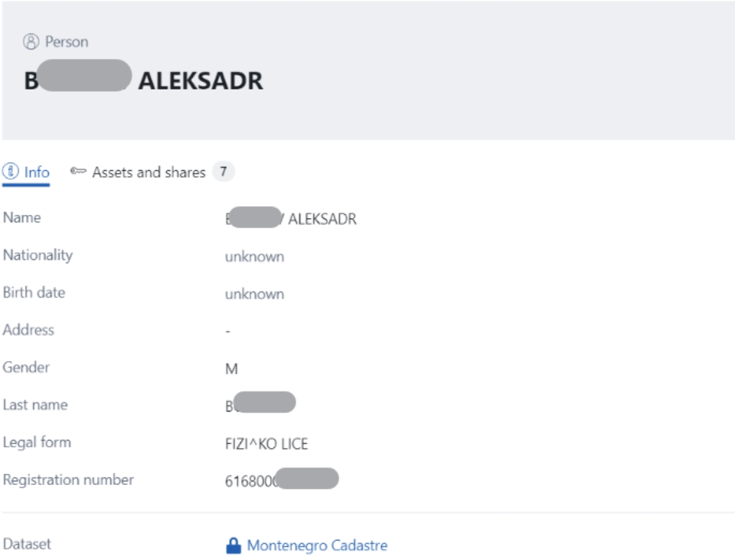Image resolution: width=735 pixels, height=560 pixels.
Task: Click the Registration number label
Action: coord(67,480)
